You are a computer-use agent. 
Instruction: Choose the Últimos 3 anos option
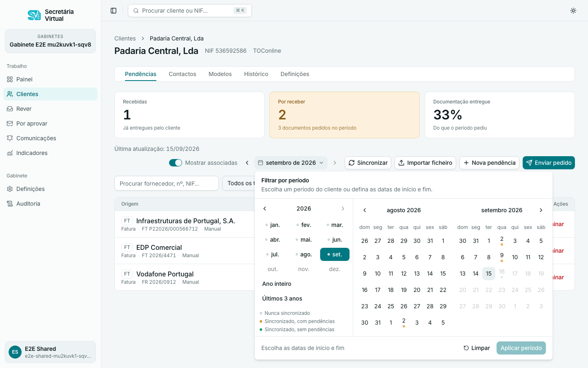[304, 298]
